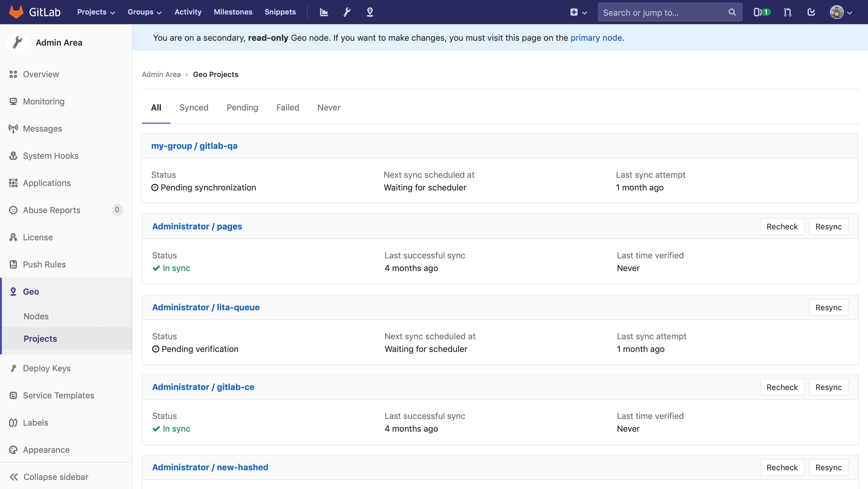Select the Failed tab
Viewport: 868px width, 489px height.
coord(287,107)
